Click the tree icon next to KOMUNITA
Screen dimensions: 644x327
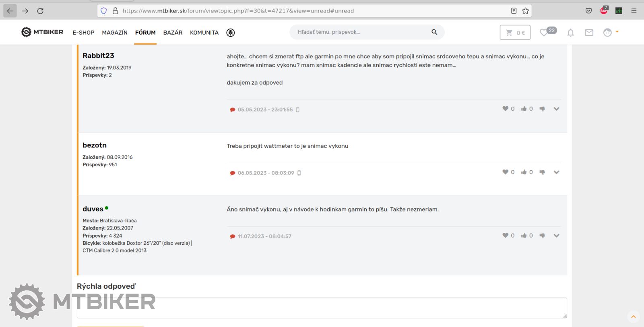pos(230,33)
